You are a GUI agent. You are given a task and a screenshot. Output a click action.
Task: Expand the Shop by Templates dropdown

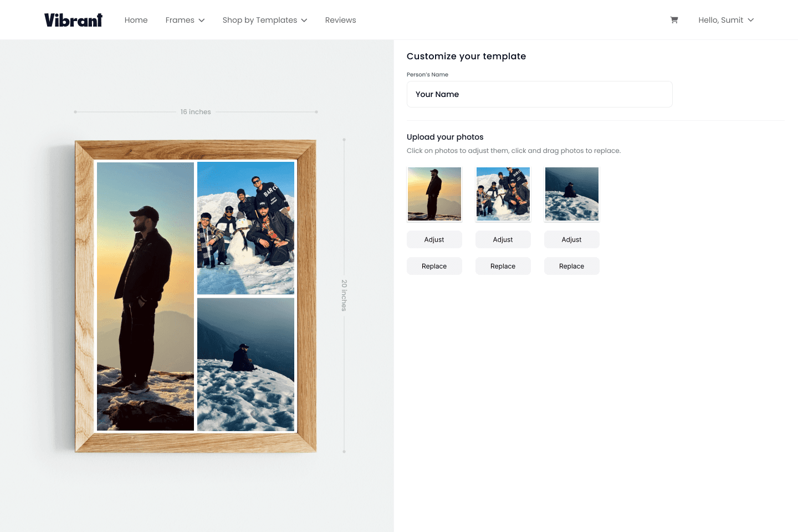[264, 20]
